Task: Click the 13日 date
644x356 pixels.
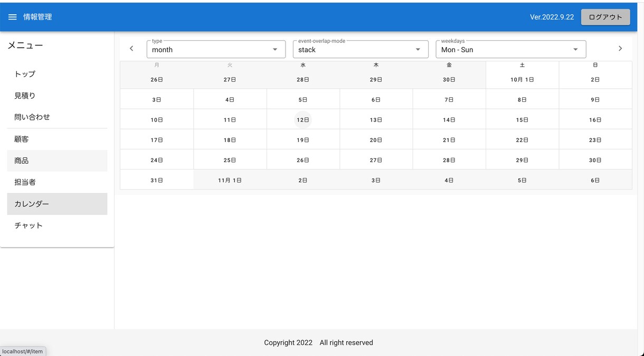Action: pos(376,120)
